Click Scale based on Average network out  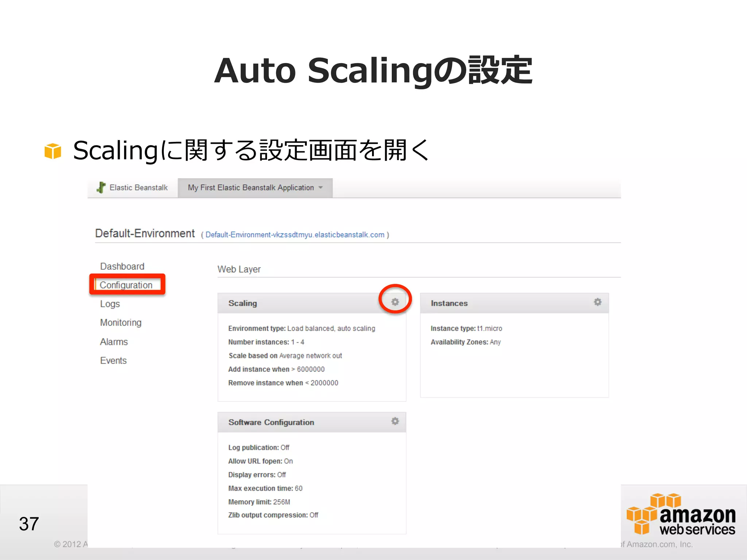pyautogui.click(x=285, y=355)
